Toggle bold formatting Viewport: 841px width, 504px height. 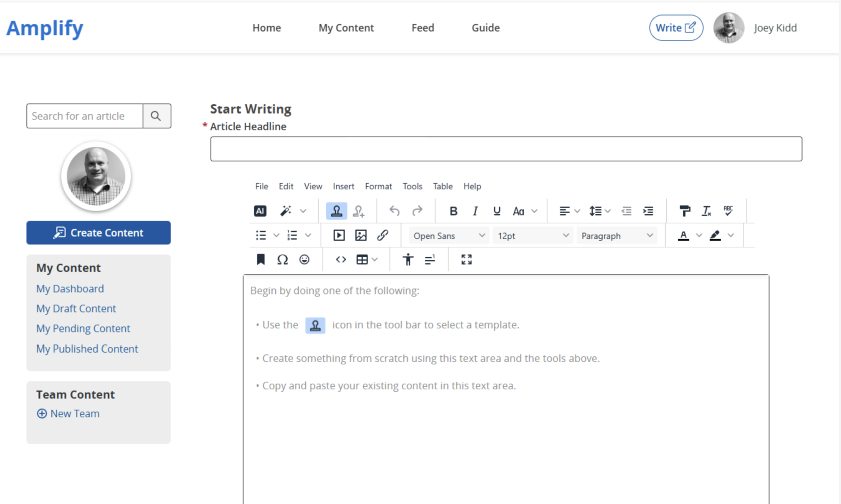pyautogui.click(x=453, y=211)
